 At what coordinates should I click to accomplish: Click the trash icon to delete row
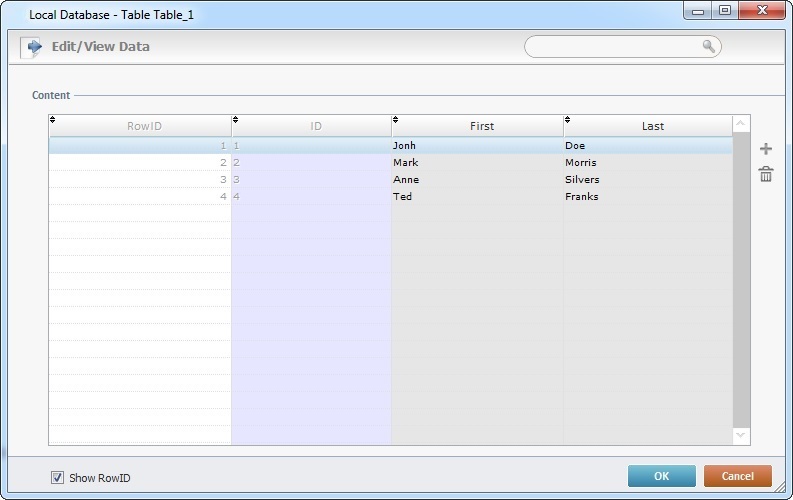click(x=766, y=174)
